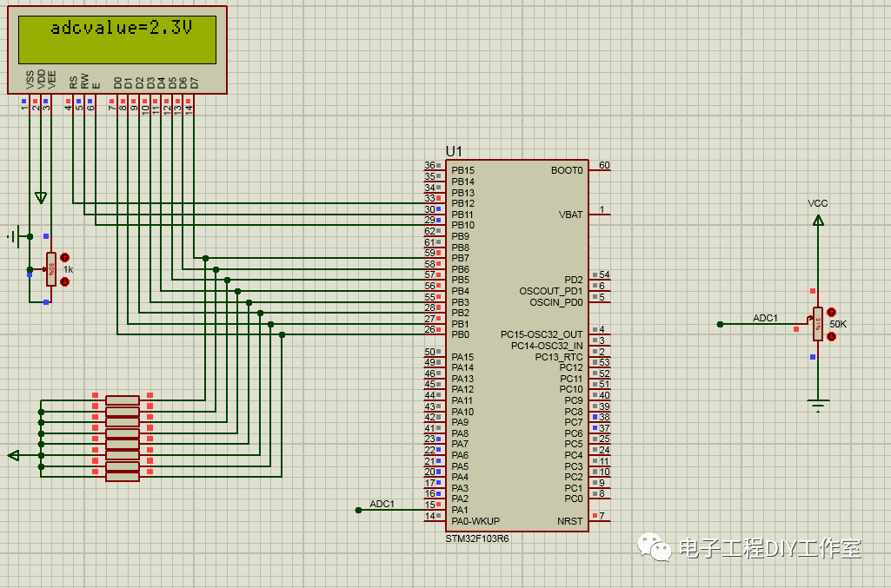
Task: Decrease the 1k potentiometer with its down arrow
Action: click(x=65, y=282)
